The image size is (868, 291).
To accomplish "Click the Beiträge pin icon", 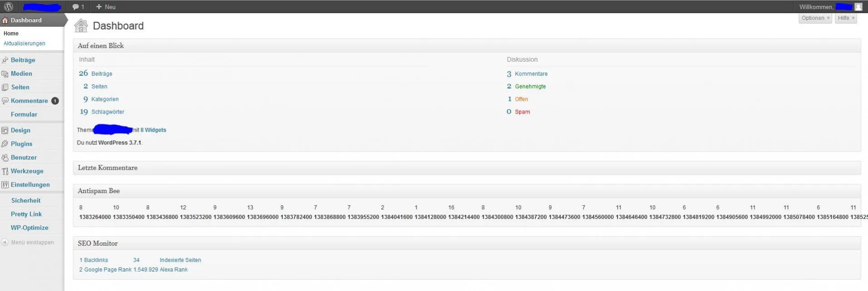I will coord(5,60).
